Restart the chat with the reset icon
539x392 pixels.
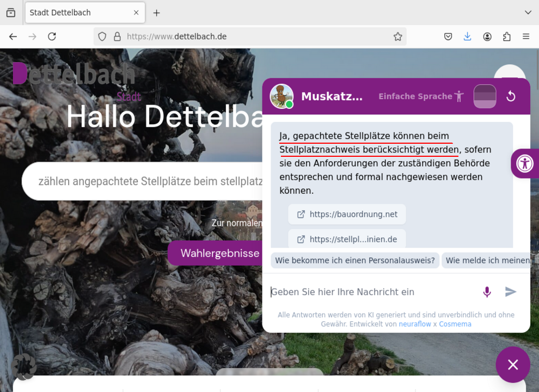click(x=511, y=96)
